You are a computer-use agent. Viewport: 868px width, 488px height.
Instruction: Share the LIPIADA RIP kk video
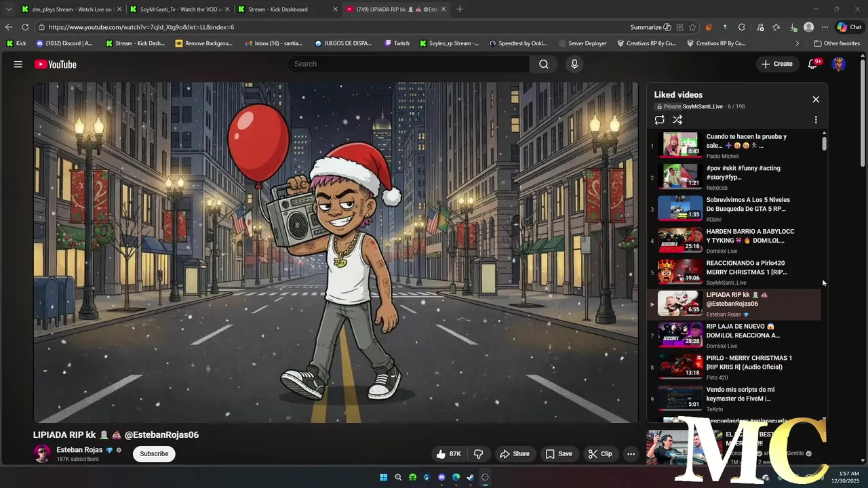[514, 454]
